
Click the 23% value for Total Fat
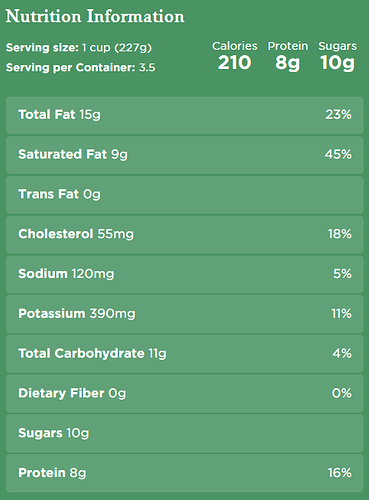point(338,115)
